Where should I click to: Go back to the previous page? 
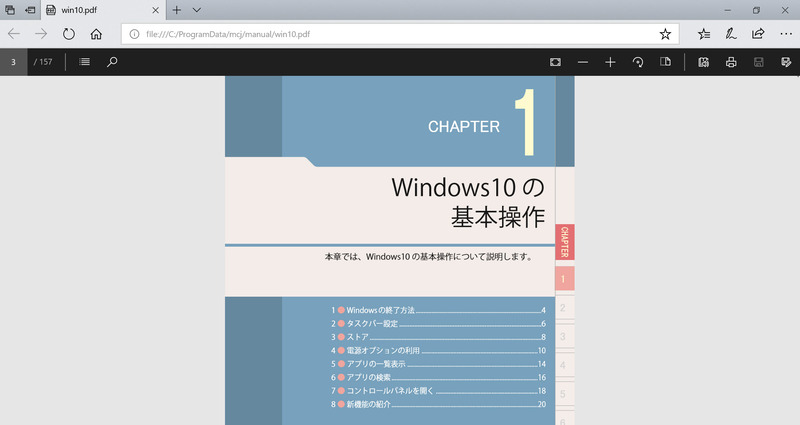(14, 34)
